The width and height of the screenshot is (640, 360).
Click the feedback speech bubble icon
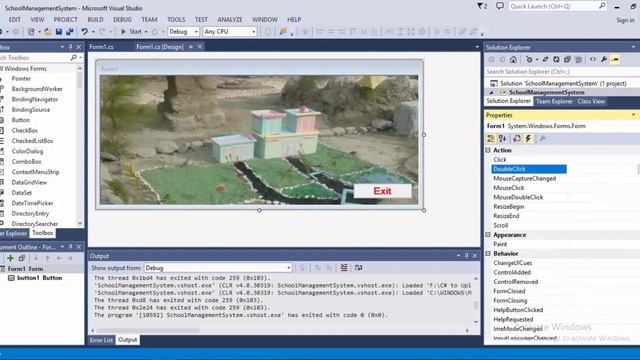click(500, 6)
